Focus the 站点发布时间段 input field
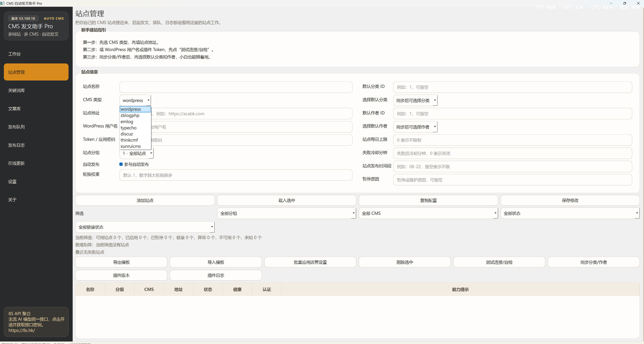This screenshot has height=344, width=644. pos(512,166)
